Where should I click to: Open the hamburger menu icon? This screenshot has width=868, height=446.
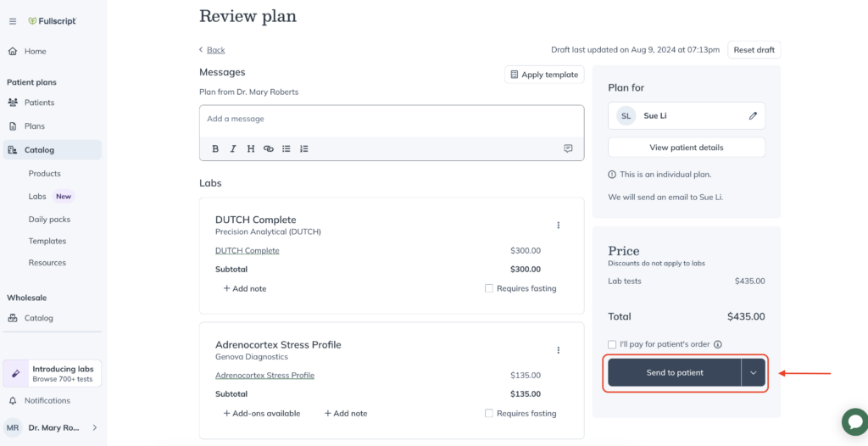click(13, 21)
